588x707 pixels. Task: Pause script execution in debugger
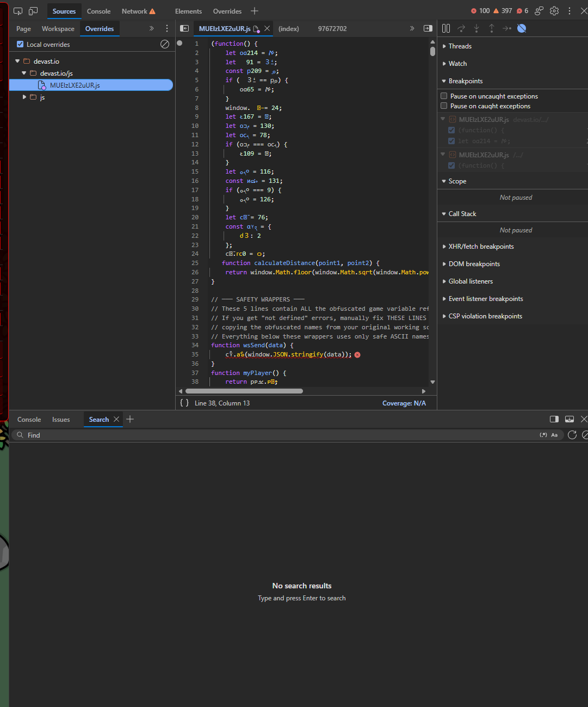click(x=446, y=28)
